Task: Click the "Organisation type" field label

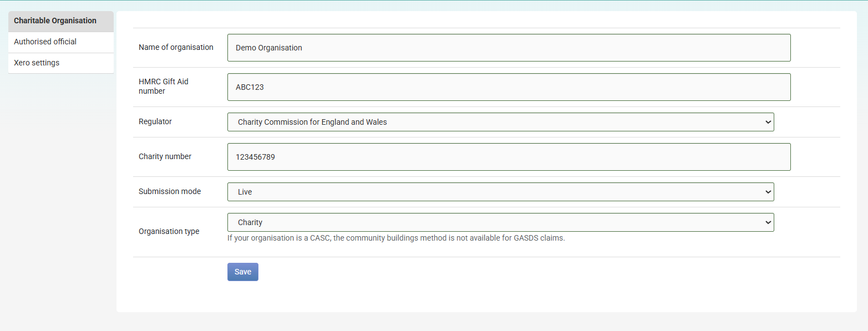Action: [169, 232]
